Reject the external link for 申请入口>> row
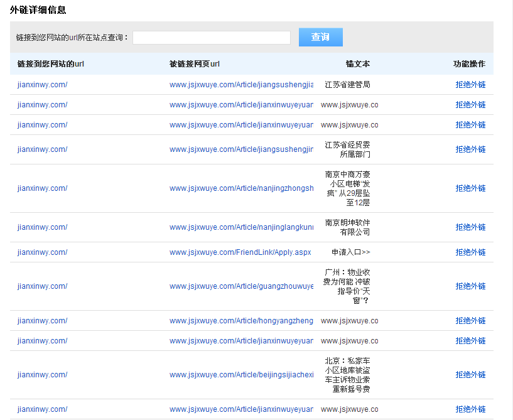Image resolution: width=513 pixels, height=420 pixels. [470, 252]
